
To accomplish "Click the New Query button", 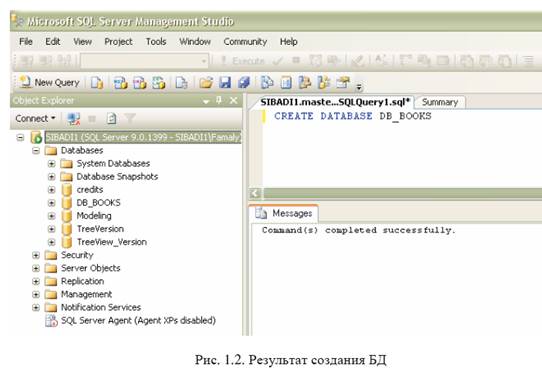I will [x=49, y=83].
